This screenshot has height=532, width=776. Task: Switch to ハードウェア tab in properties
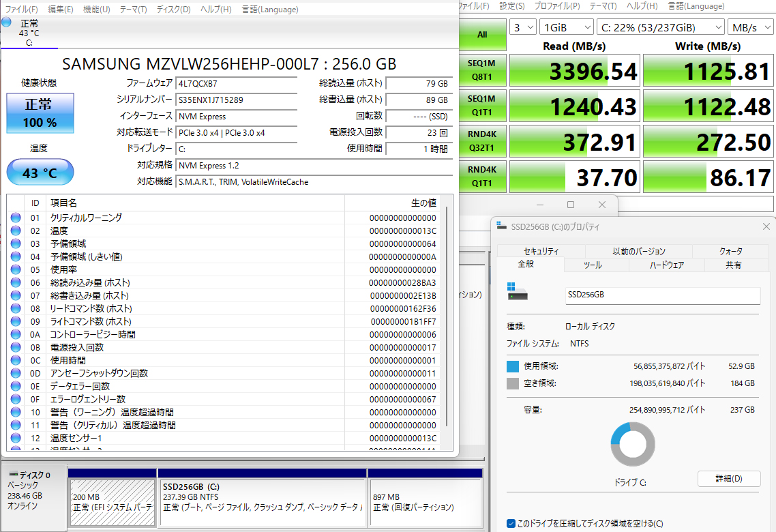coord(667,265)
